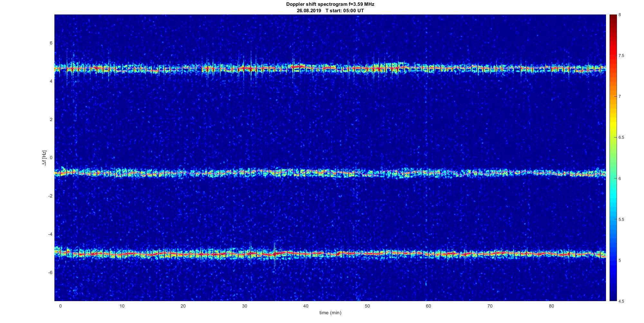
Task: Click the lower signal trace near -5 Hz
Action: point(330,254)
